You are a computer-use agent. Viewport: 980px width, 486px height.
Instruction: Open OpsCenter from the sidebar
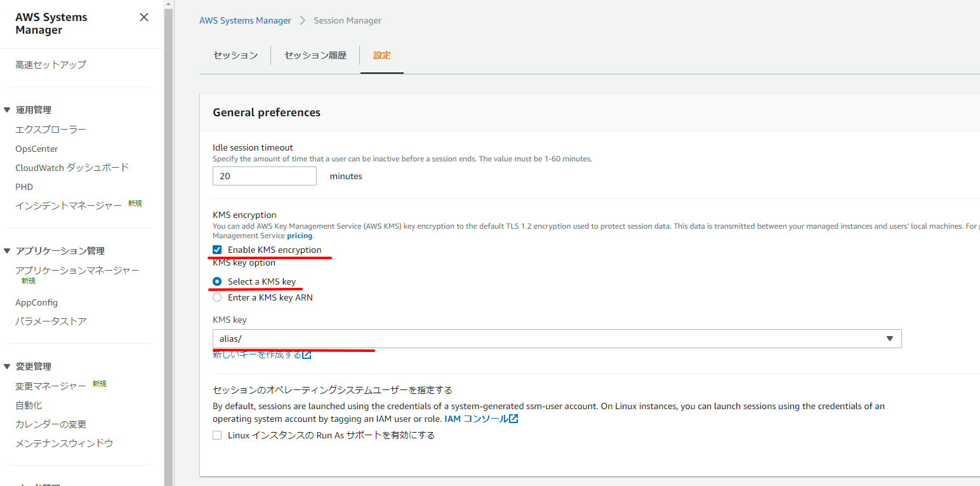37,149
